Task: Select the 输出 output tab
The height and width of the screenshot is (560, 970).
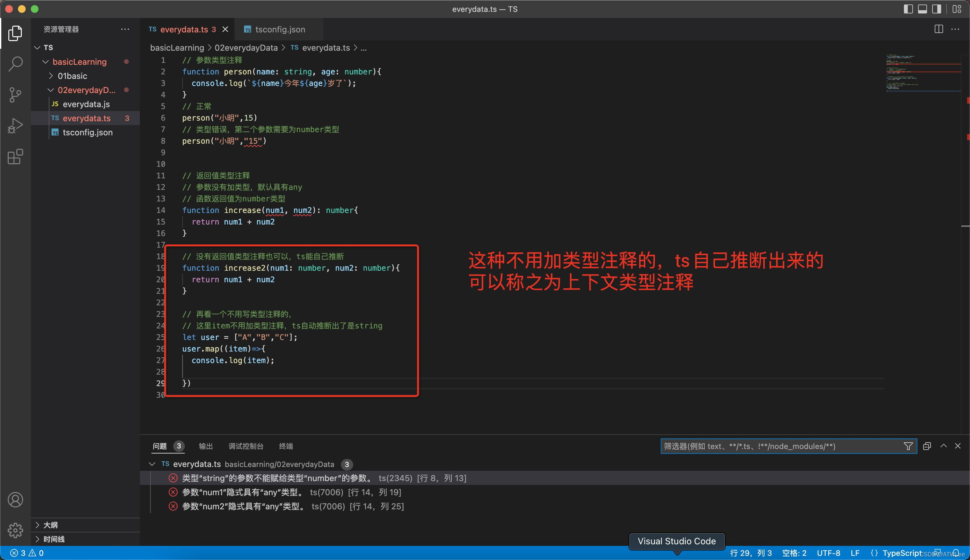Action: pos(206,446)
